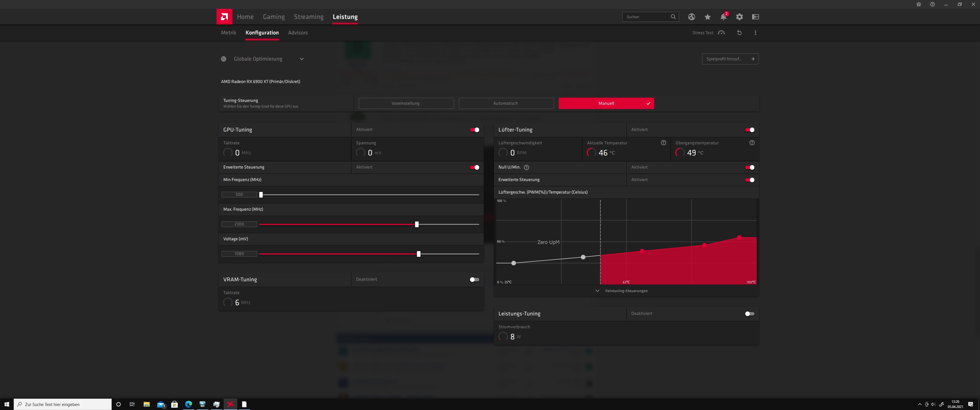
Task: Open the three-dot more options menu
Action: 755,33
